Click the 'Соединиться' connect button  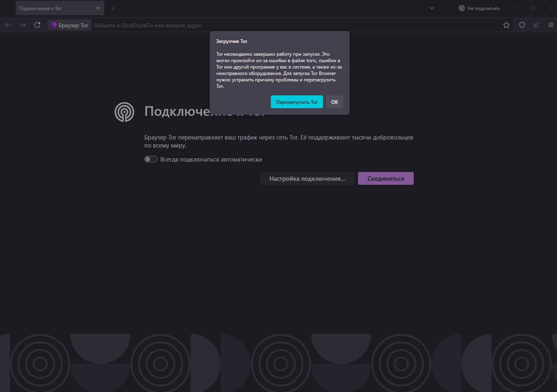[386, 178]
